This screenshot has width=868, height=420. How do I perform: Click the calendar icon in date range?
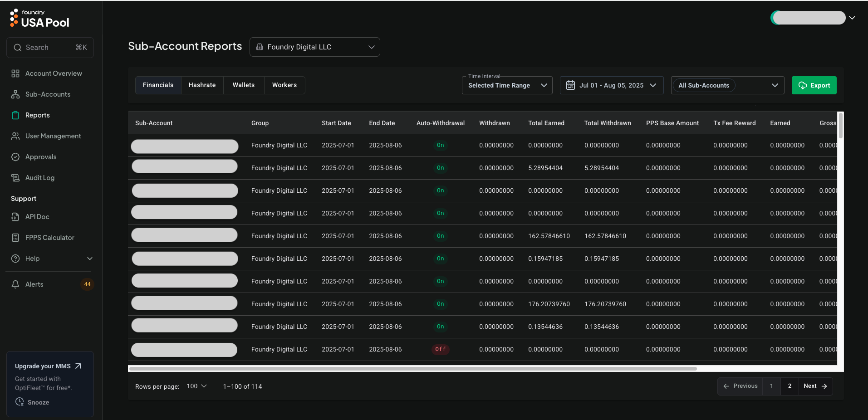click(x=570, y=85)
